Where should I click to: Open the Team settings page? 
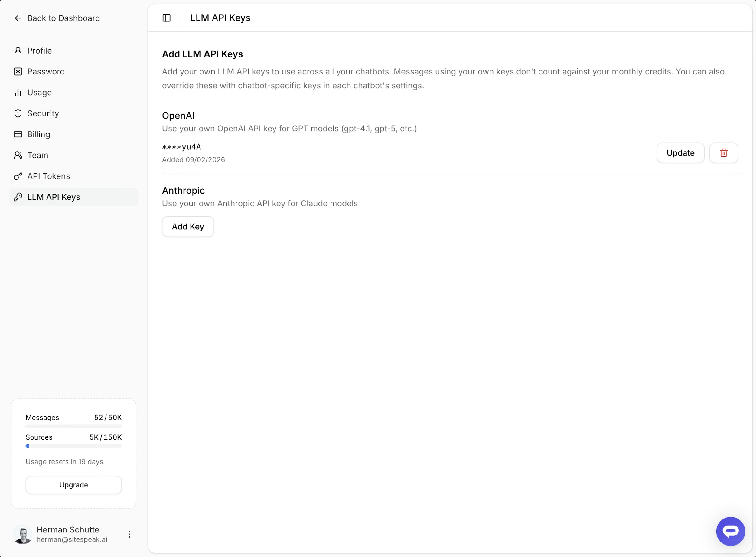(x=38, y=155)
